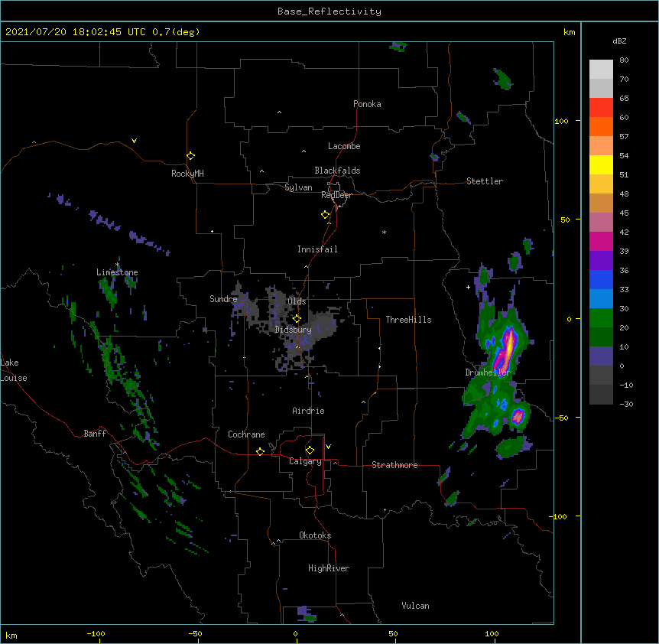This screenshot has height=644, width=659.
Task: Click the Cochrane town label
Action: [246, 434]
